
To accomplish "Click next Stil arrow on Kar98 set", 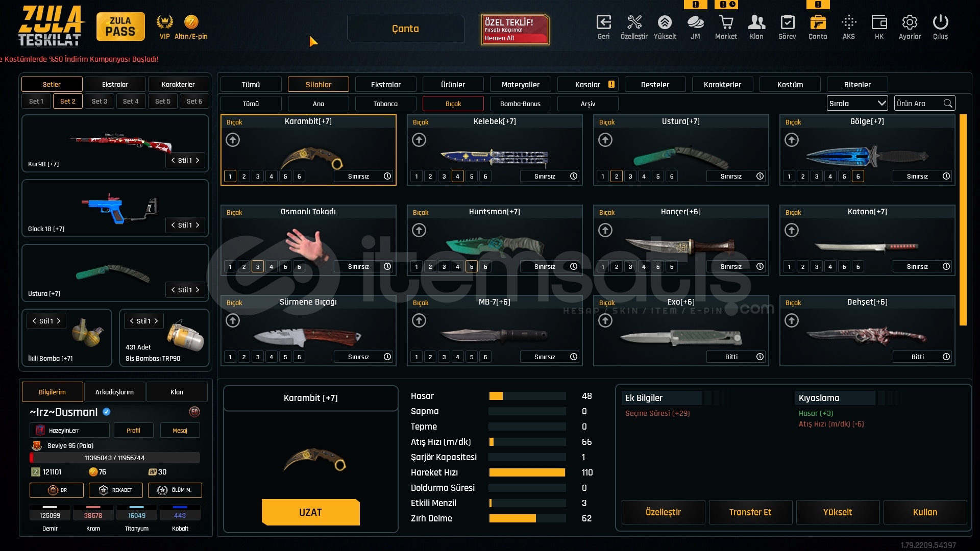I will 198,160.
